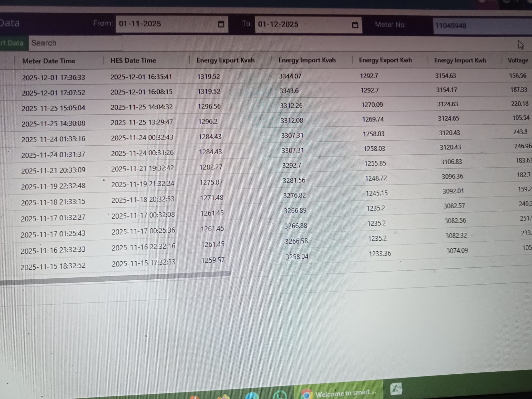Click Export Kvah value 1296.56
Screen dimensions: 532x399
[x=209, y=106]
